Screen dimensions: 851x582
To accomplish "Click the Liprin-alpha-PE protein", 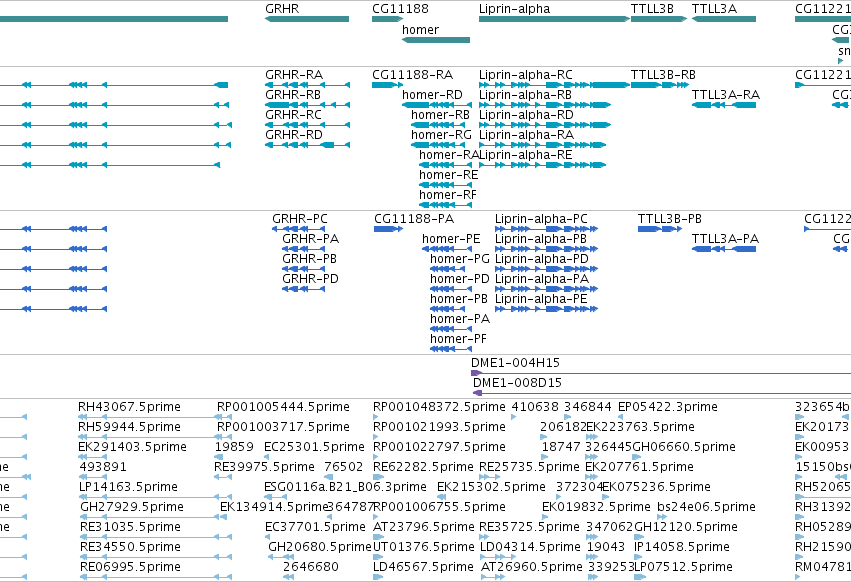I will tap(547, 309).
